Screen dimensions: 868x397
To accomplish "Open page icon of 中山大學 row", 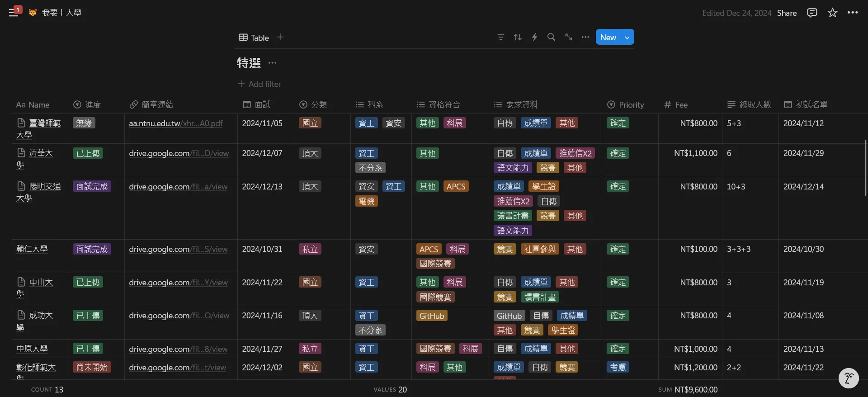I will point(21,282).
